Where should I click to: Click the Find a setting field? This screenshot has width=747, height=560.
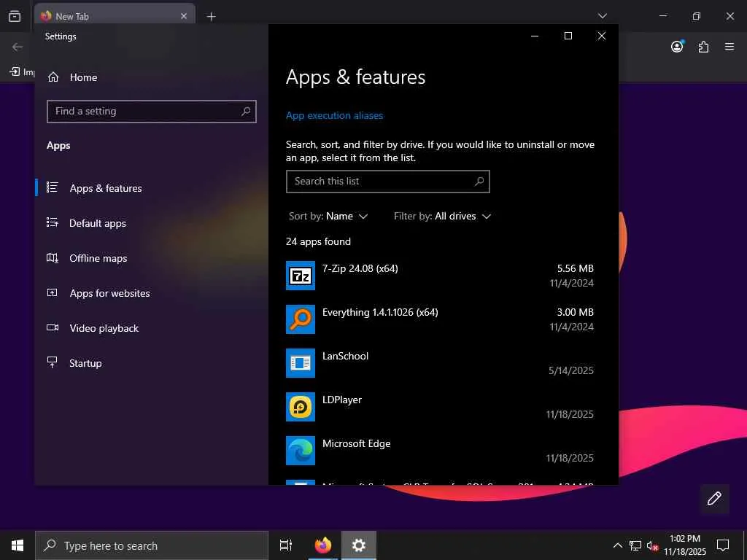click(152, 111)
